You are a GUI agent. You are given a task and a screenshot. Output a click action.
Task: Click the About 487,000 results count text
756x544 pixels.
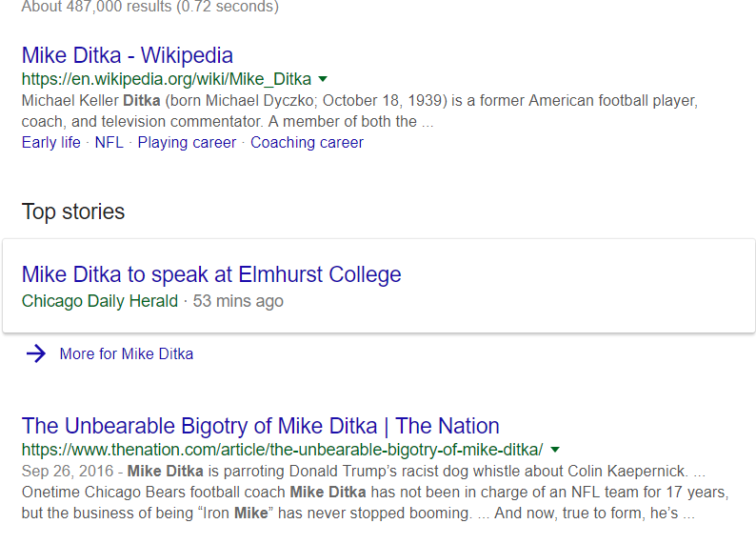pyautogui.click(x=149, y=7)
